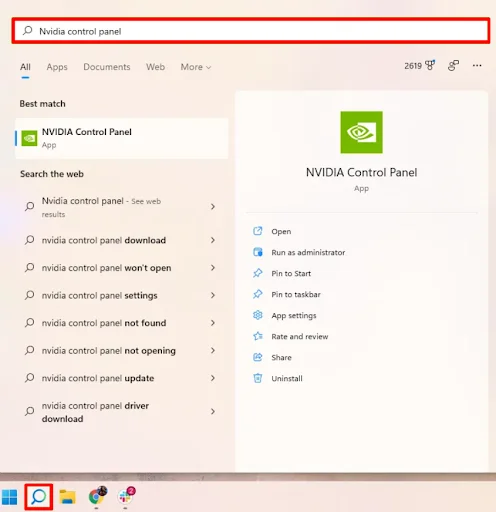Click the Run as administrator shield icon

tap(258, 252)
